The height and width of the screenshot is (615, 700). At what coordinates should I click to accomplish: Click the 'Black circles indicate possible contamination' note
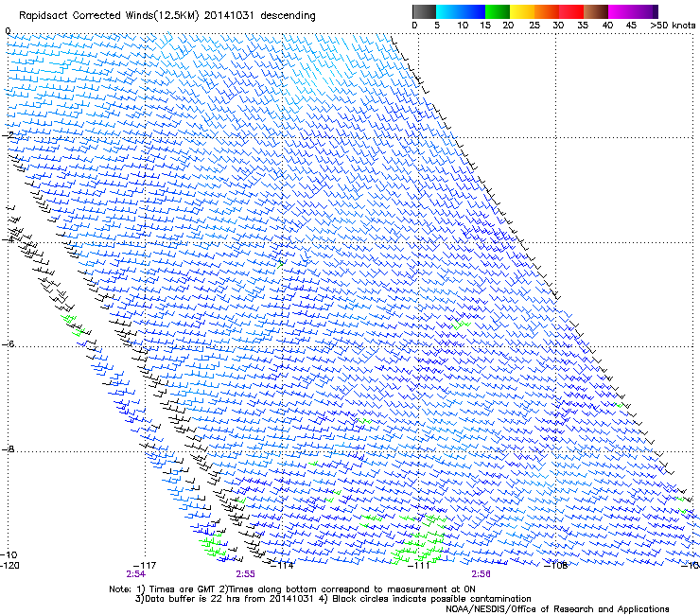pyautogui.click(x=431, y=599)
